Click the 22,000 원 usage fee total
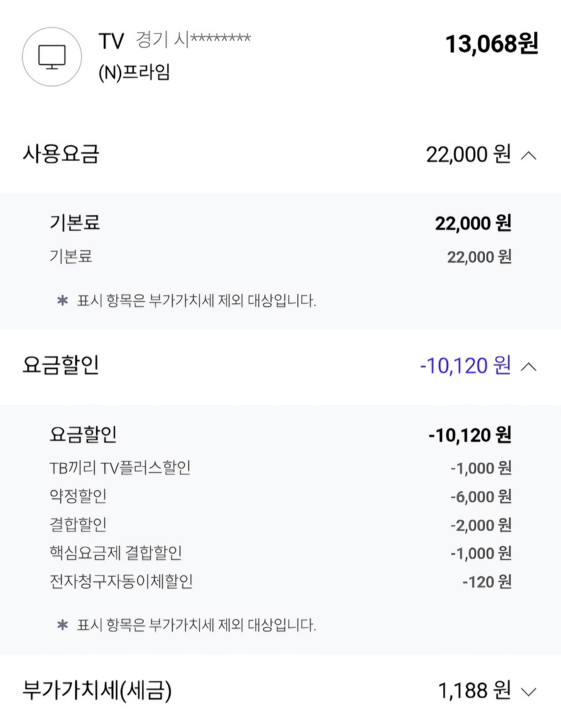The width and height of the screenshot is (561, 728). (x=468, y=155)
